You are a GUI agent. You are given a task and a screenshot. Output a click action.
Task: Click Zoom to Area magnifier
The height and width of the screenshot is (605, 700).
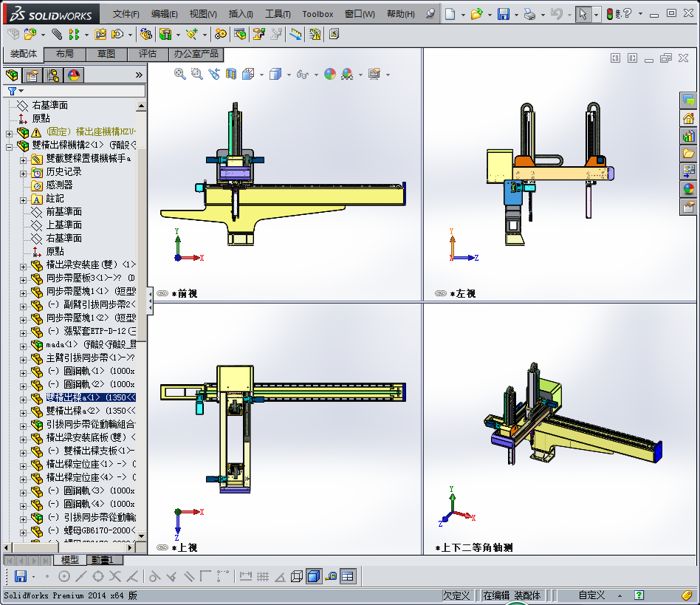(x=197, y=74)
